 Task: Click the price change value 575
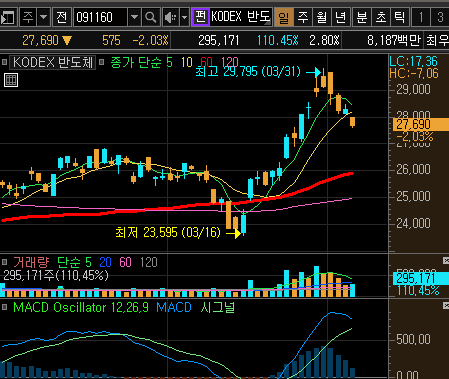pos(111,41)
